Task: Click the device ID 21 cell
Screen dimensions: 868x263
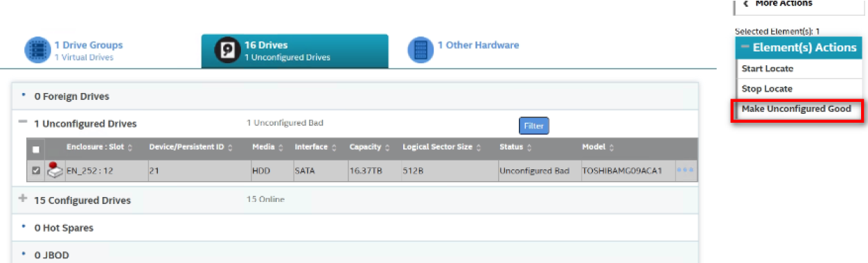Action: click(x=154, y=171)
